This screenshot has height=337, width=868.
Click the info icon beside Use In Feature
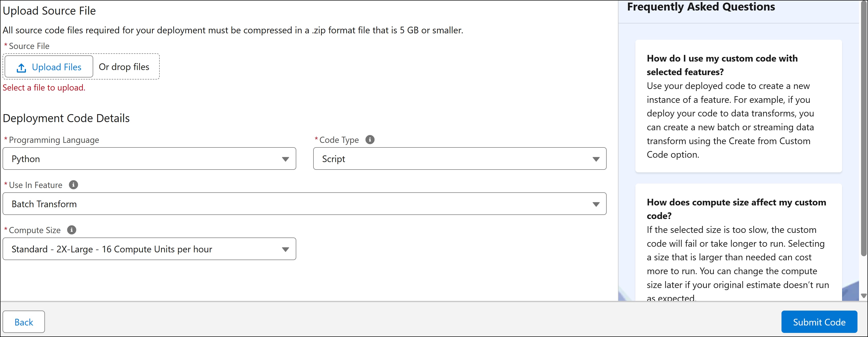click(x=73, y=184)
